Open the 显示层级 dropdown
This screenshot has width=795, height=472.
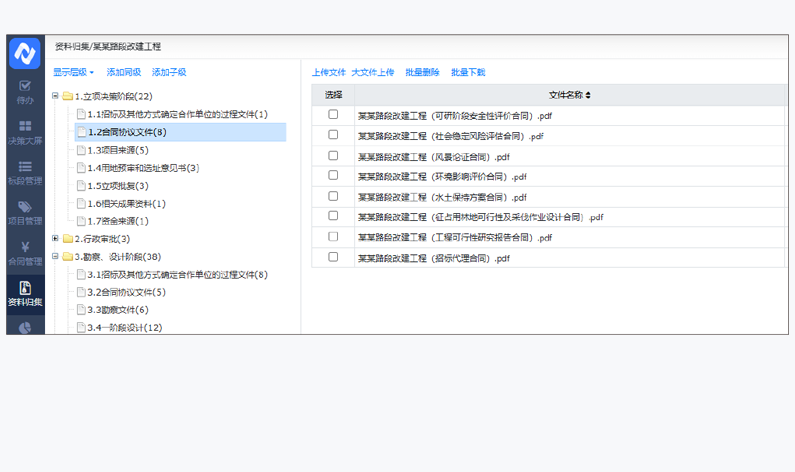[x=73, y=72]
